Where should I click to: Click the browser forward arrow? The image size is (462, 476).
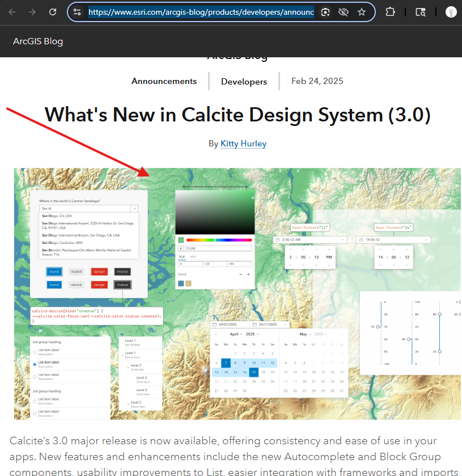pos(32,12)
